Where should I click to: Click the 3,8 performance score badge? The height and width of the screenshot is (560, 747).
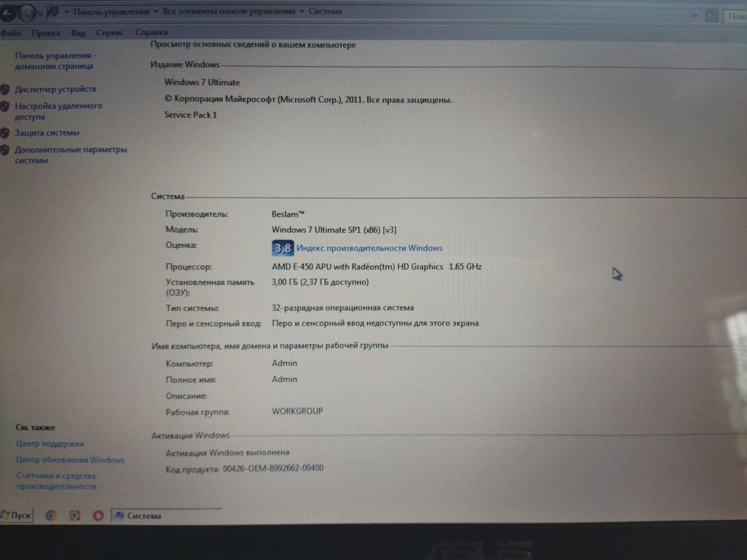(x=283, y=248)
